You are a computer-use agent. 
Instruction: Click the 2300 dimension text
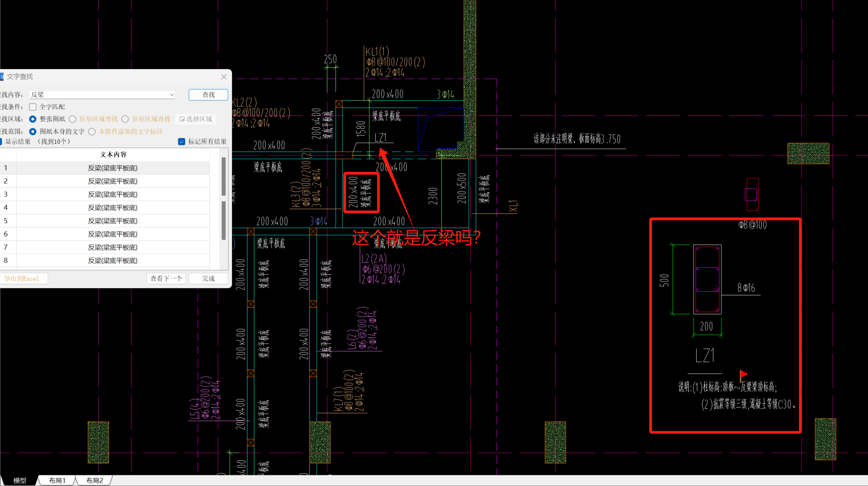click(433, 196)
